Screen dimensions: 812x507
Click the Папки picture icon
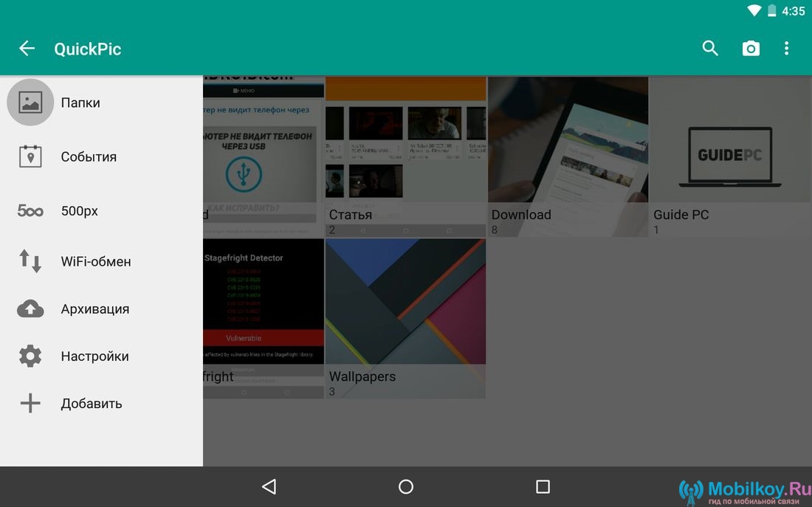(x=30, y=103)
